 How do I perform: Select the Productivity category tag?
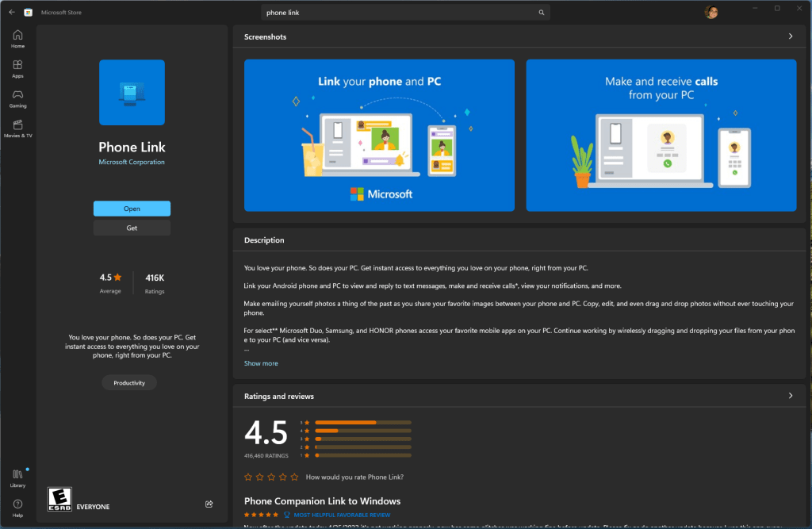click(129, 383)
